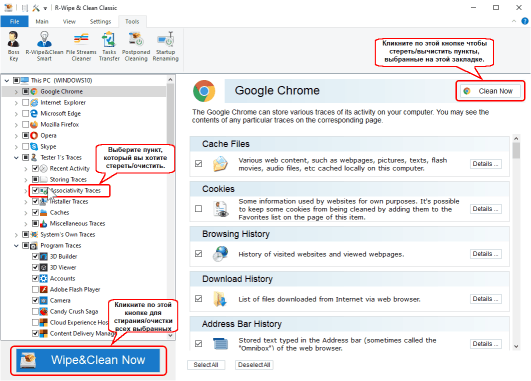
Task: Collapse the This PC tree node
Action: [7, 81]
